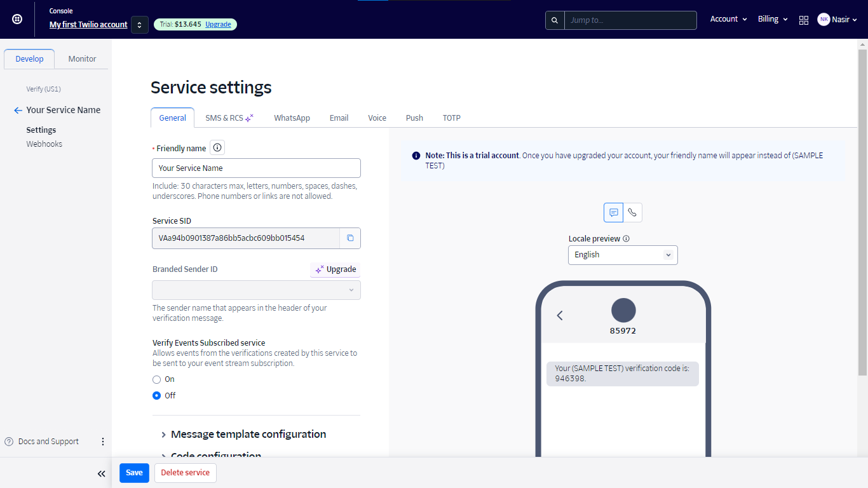
Task: Switch to the Monitor view
Action: (x=82, y=59)
